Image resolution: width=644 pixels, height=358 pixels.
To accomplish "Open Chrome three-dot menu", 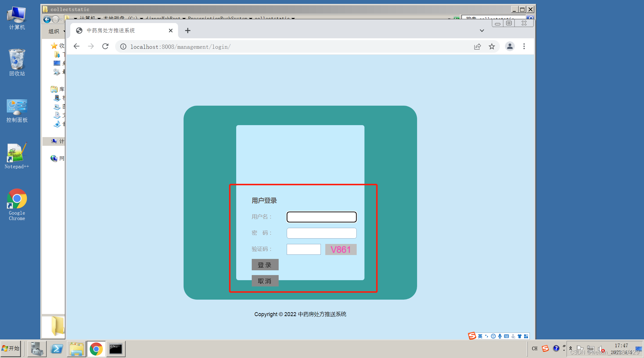I will point(524,46).
